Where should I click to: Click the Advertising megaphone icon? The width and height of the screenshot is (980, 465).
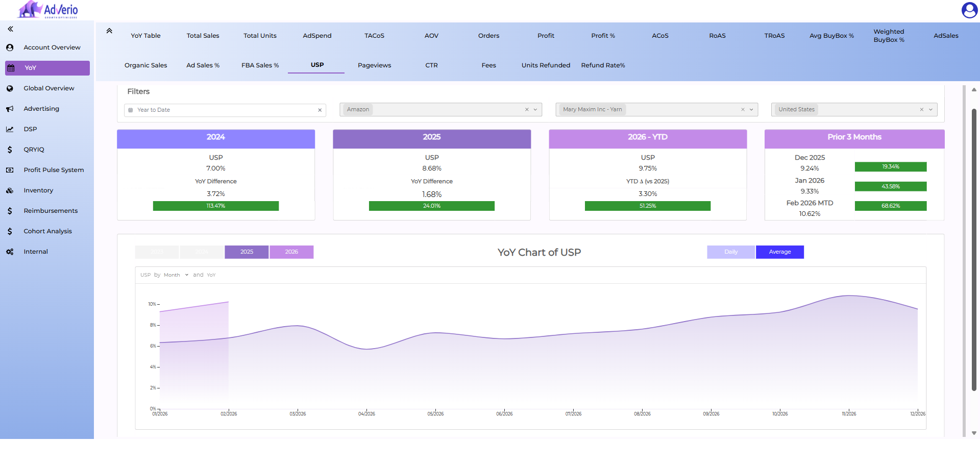[x=10, y=109]
